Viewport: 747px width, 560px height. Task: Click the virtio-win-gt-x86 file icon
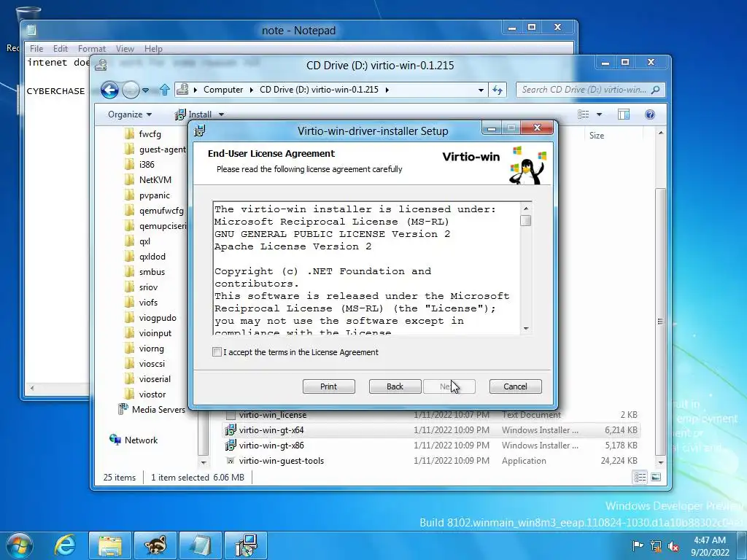pyautogui.click(x=231, y=446)
